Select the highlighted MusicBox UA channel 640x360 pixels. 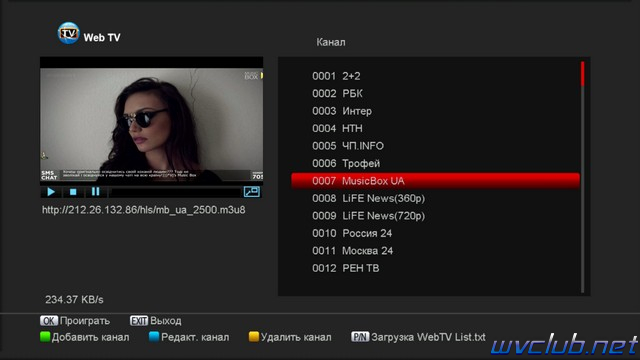[435, 181]
